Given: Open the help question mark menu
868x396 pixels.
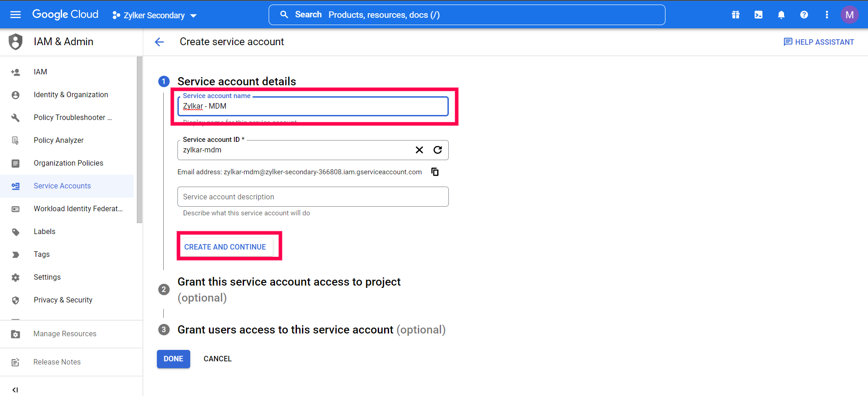Looking at the screenshot, I should 804,15.
